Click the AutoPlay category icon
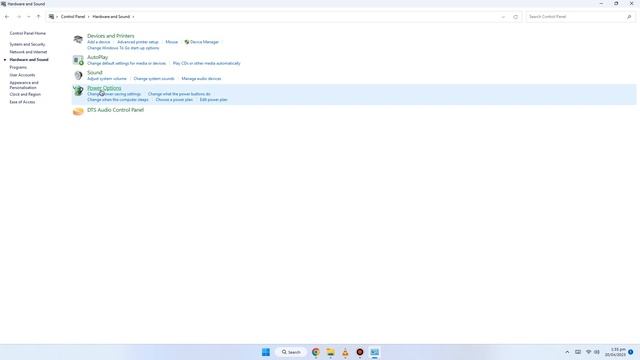 [x=78, y=60]
